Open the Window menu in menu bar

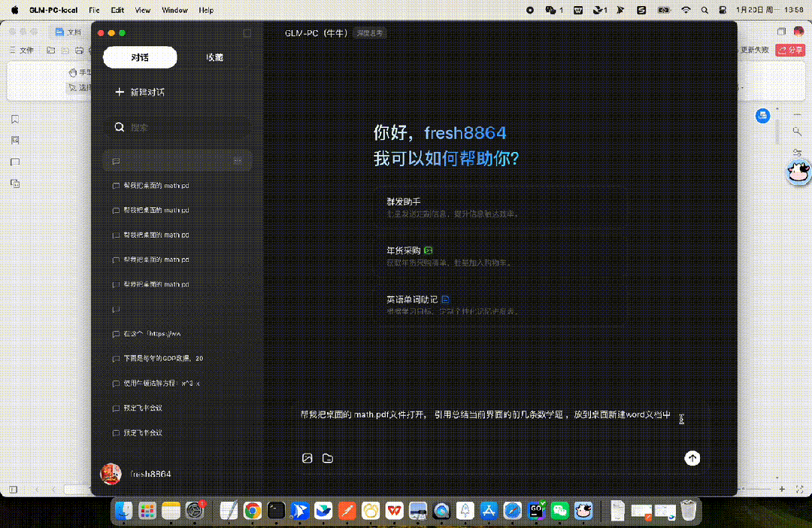(x=174, y=10)
